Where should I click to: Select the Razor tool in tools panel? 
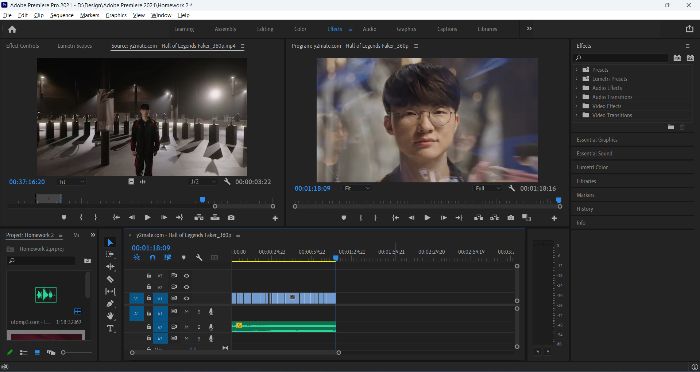110,279
